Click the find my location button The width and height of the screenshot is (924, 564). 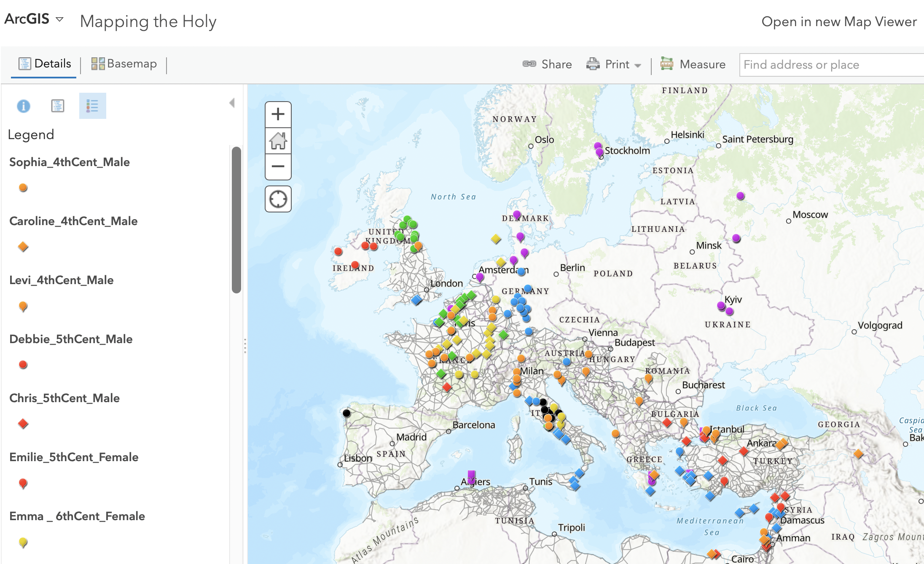(x=278, y=199)
